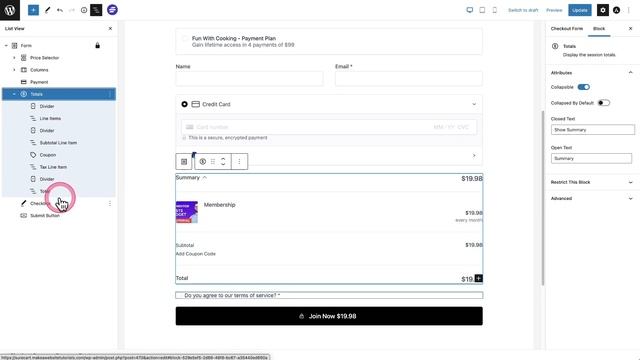Viewport: 640px width, 360px height.
Task: Click into the Open Text field
Action: pyautogui.click(x=591, y=158)
